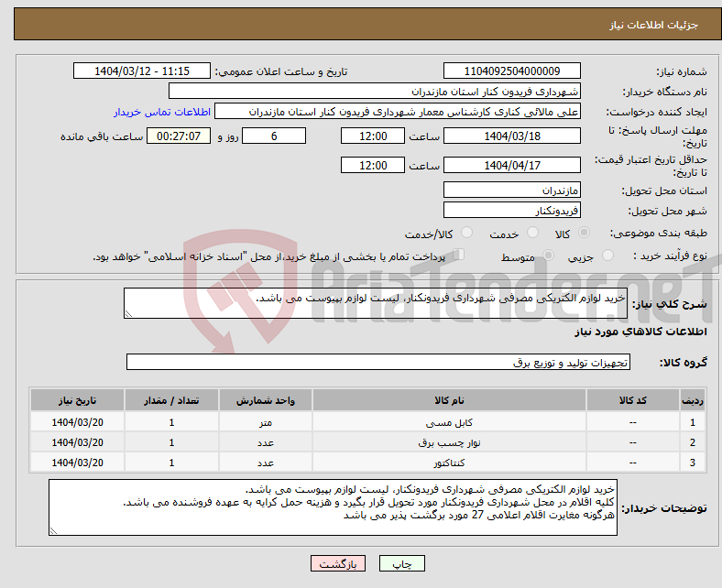Click the شرح کلی نیاز text area
Image resolution: width=722 pixels, height=588 pixels.
(x=376, y=303)
